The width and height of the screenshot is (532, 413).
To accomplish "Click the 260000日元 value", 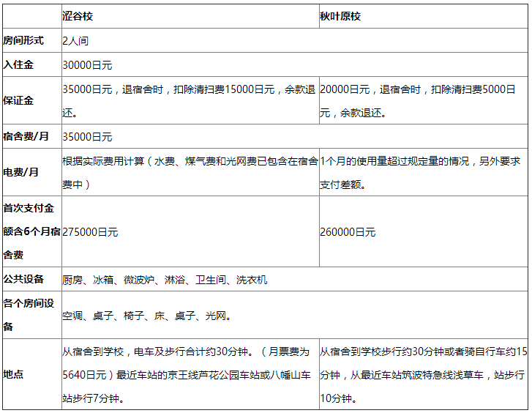I will pyautogui.click(x=348, y=231).
